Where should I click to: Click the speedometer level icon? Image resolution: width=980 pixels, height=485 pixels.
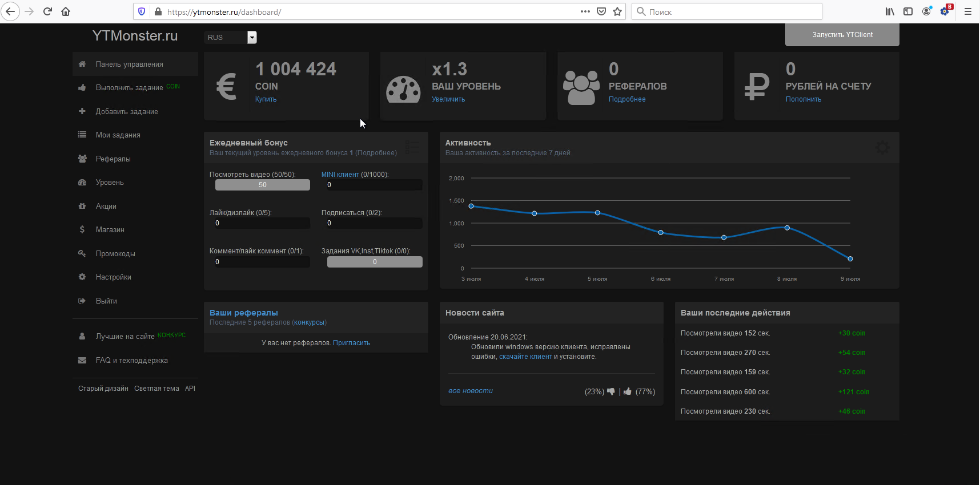tap(403, 89)
